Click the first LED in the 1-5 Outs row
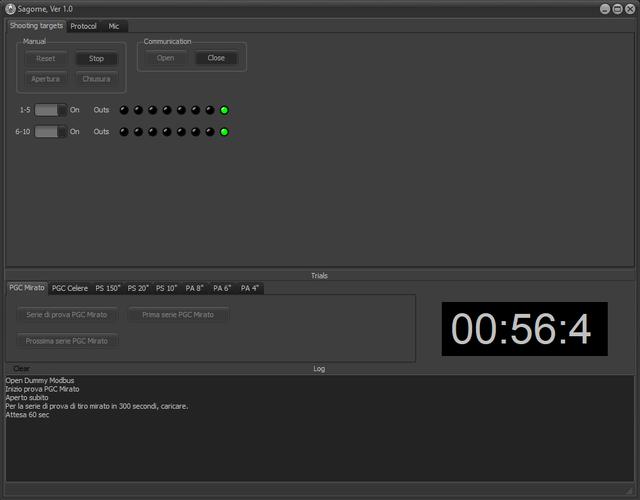This screenshot has height=500, width=640. pyautogui.click(x=124, y=110)
